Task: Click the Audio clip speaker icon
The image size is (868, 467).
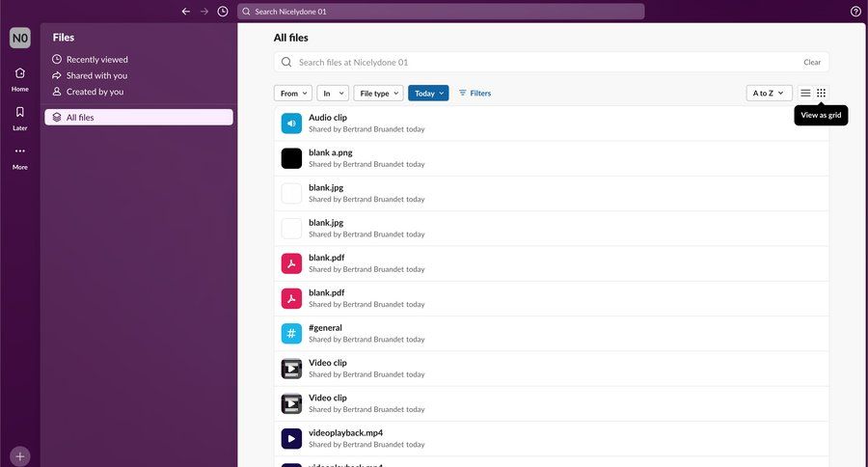Action: click(291, 123)
